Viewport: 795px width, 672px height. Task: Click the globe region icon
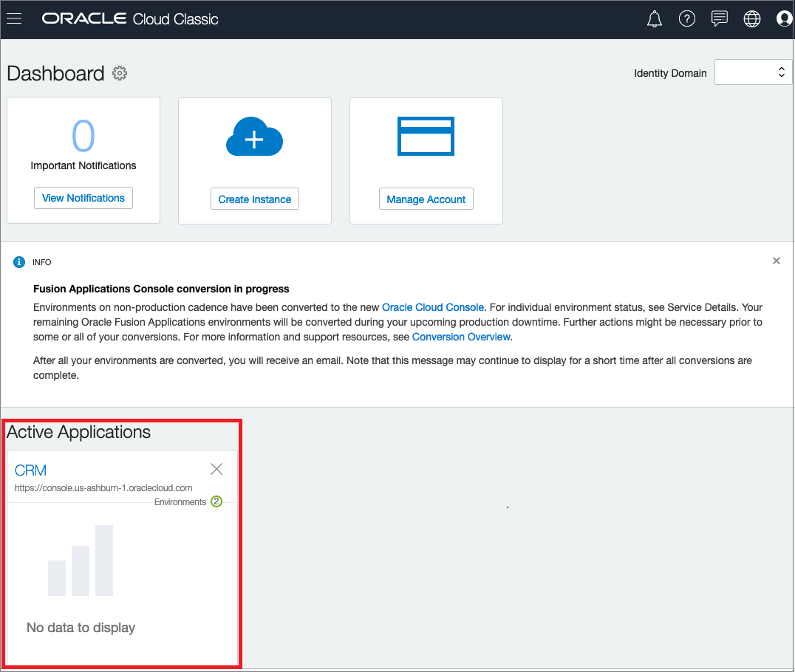coord(752,18)
